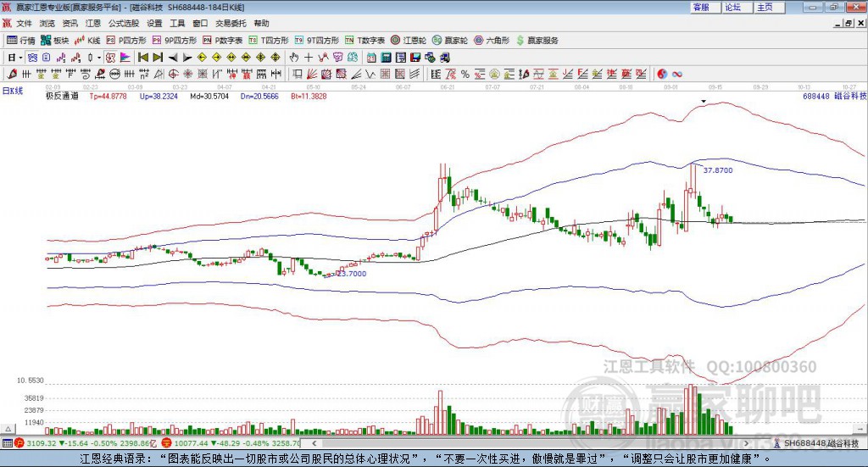868x467 pixels.
Task: Open 赢家服务 dollar-sign service button
Action: (537, 41)
